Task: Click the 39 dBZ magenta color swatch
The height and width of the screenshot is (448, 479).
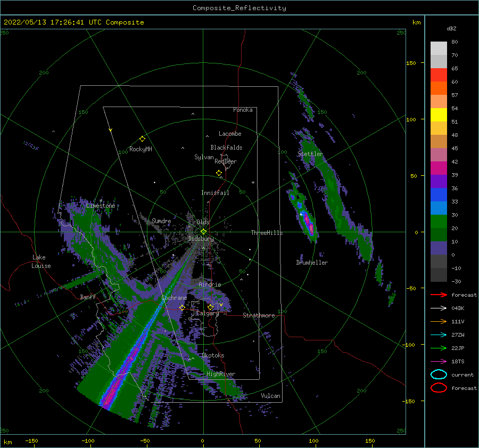Action: click(439, 168)
